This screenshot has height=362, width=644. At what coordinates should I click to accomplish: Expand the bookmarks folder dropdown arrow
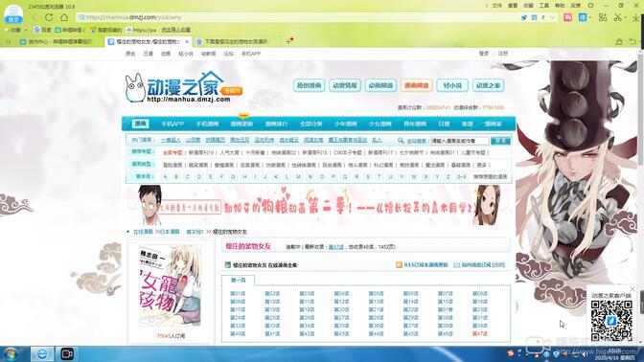(26, 30)
